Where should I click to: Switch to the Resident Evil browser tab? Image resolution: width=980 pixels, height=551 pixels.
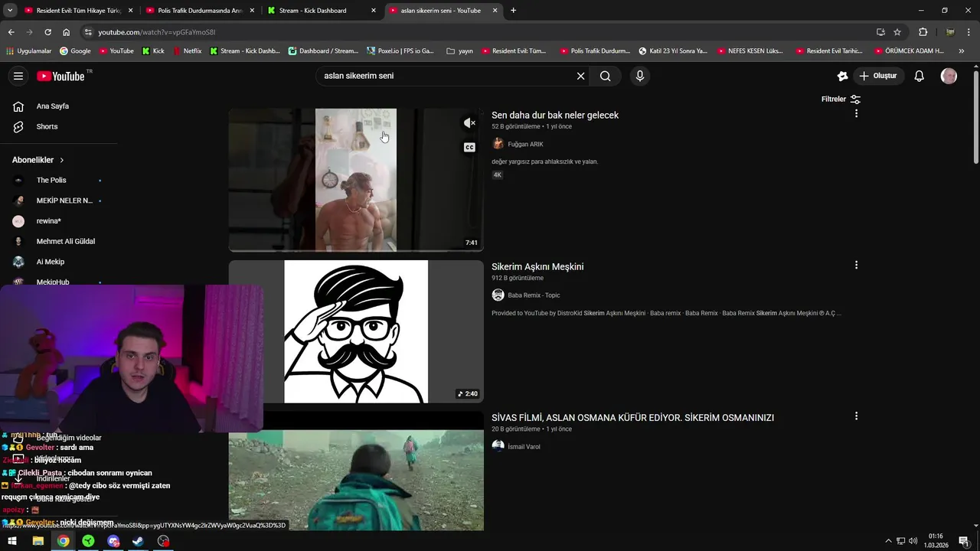point(78,11)
